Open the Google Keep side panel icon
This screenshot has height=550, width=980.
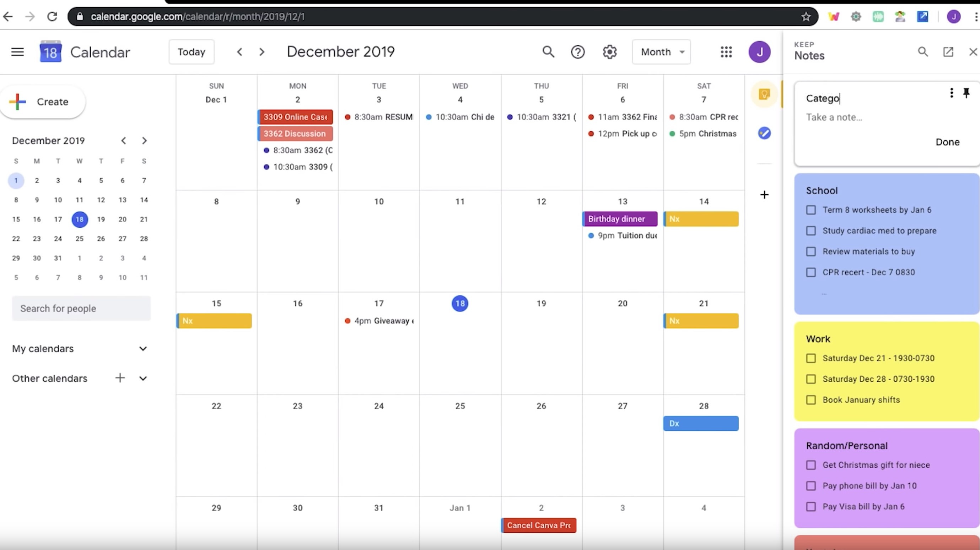(764, 94)
